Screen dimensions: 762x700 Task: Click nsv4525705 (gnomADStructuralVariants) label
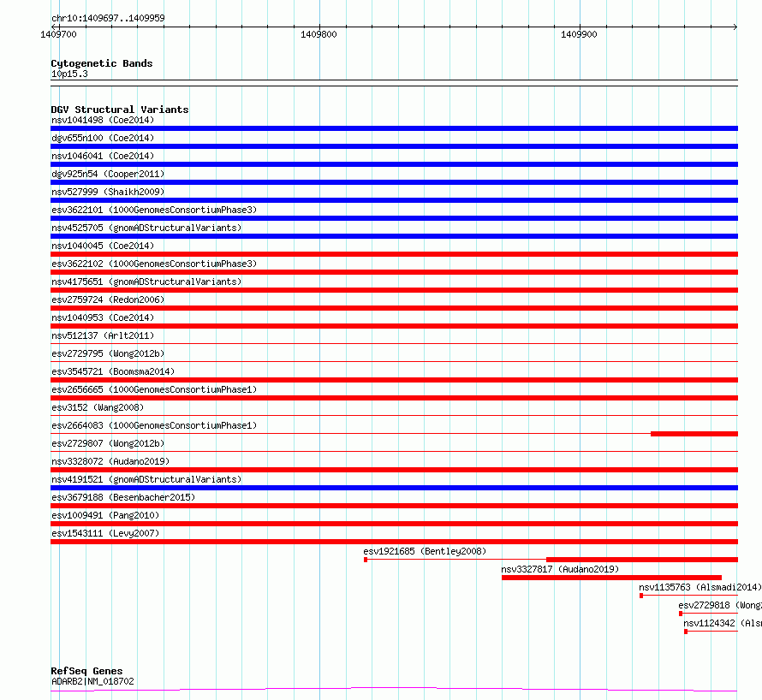(x=146, y=228)
